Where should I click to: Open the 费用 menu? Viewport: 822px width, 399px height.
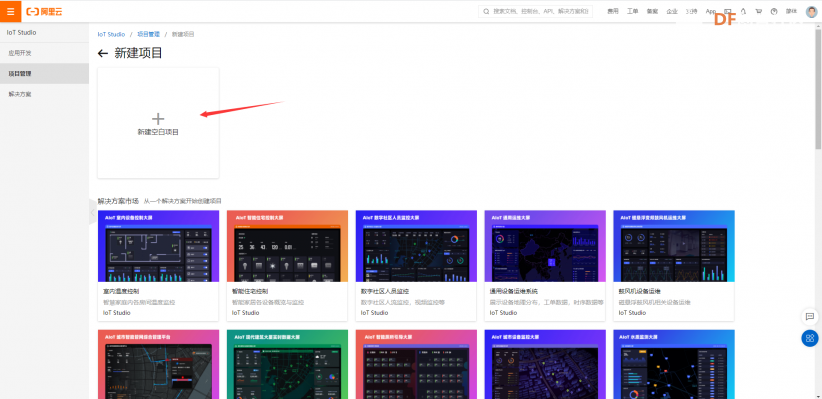tap(613, 12)
